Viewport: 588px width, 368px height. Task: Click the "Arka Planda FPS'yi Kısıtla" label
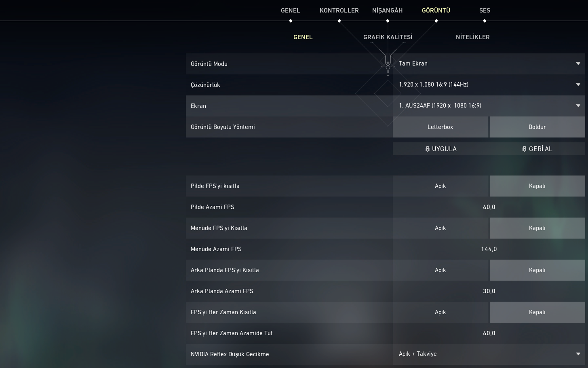click(x=225, y=270)
